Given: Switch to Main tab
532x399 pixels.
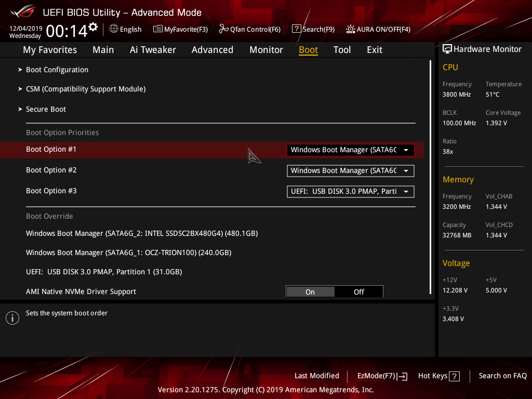Looking at the screenshot, I should (x=103, y=50).
